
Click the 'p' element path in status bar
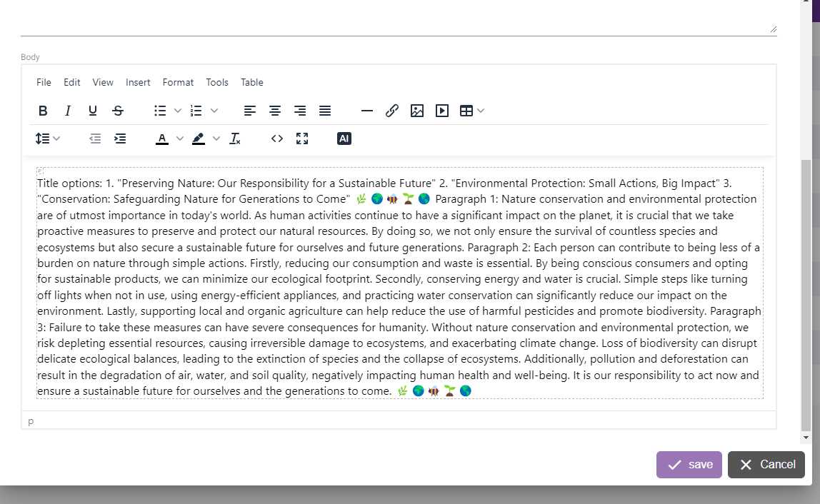(31, 421)
